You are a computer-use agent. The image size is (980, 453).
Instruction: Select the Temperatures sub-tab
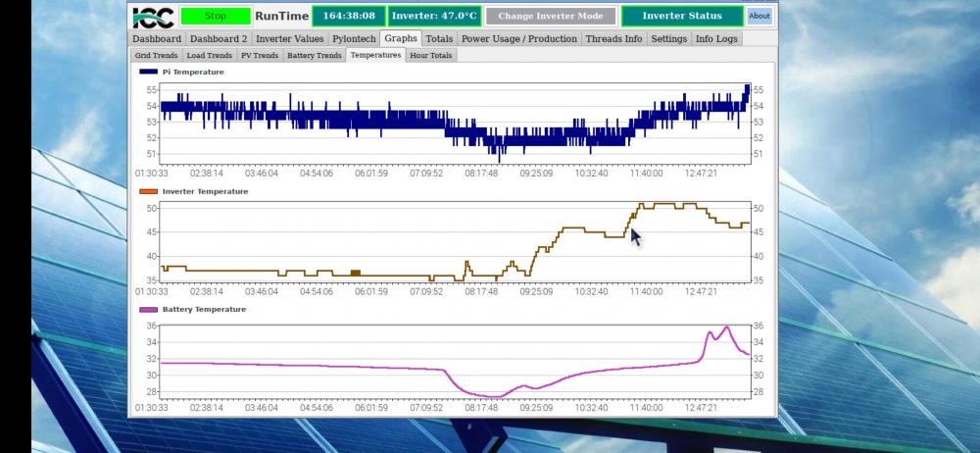click(x=375, y=55)
